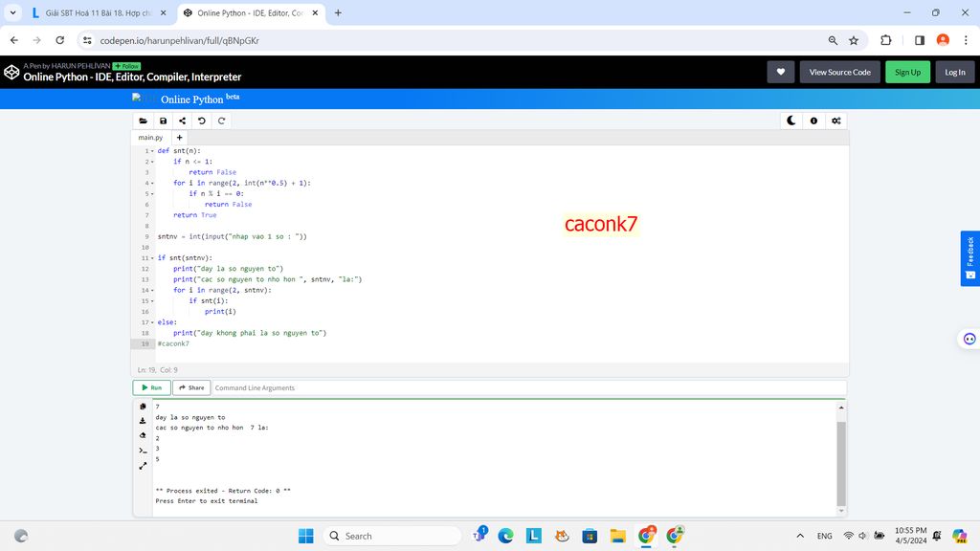View site information icon in address bar
This screenshot has width=980, height=551.
coord(87,40)
